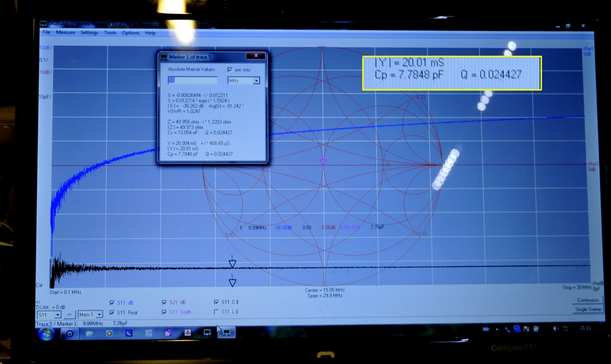The width and height of the screenshot is (611, 364).
Task: Click the Center = 15.05 MHz label
Action: click(x=324, y=290)
